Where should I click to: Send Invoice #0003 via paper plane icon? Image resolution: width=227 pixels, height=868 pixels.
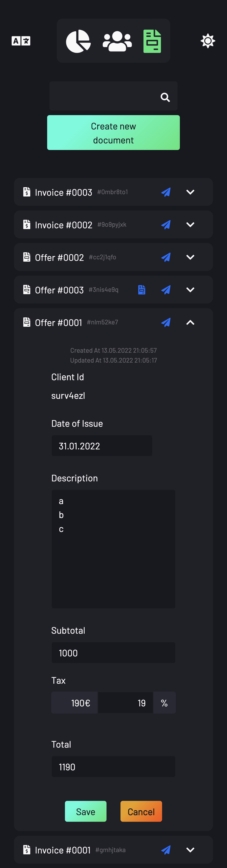tap(166, 192)
